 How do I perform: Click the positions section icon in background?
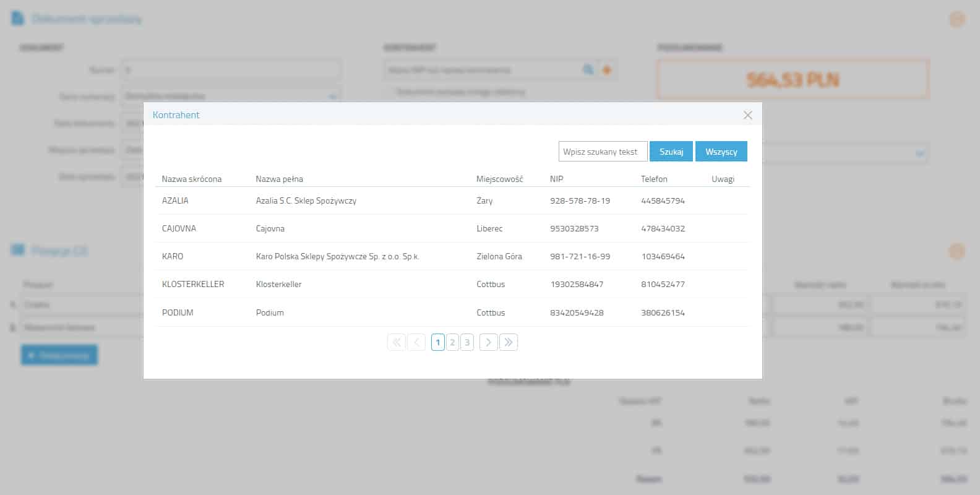pos(18,251)
